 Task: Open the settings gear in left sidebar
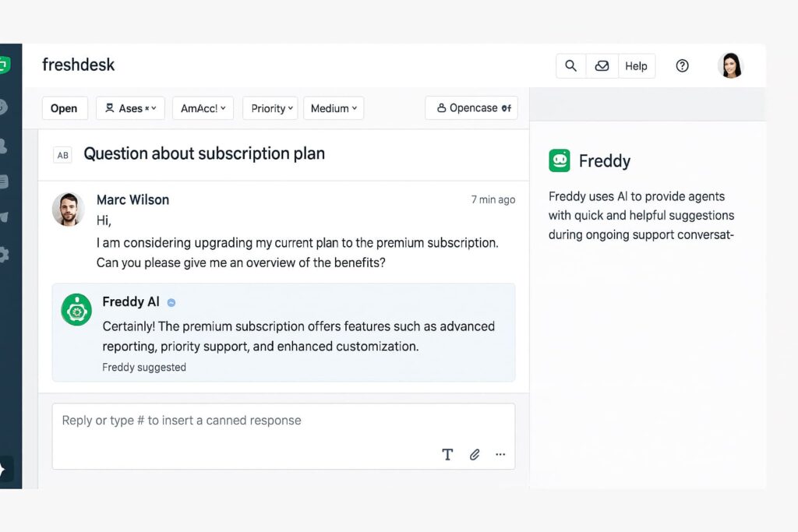click(x=4, y=255)
